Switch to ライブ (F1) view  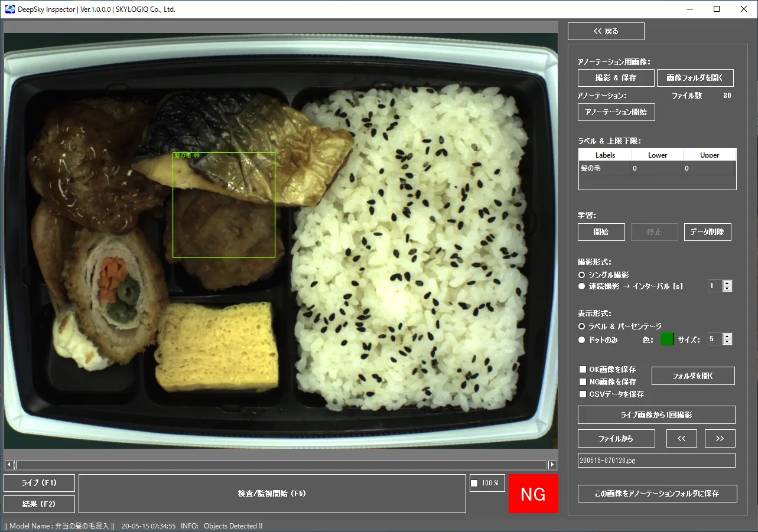click(x=39, y=483)
